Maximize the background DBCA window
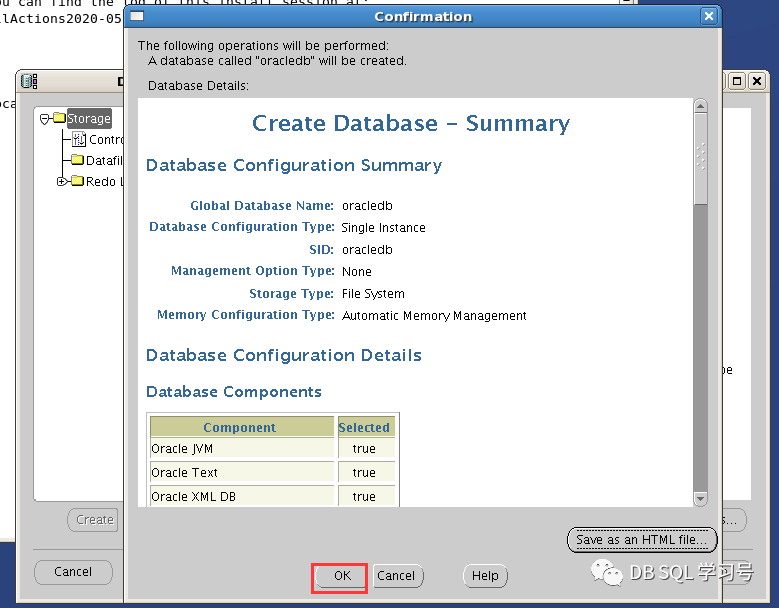 click(737, 81)
